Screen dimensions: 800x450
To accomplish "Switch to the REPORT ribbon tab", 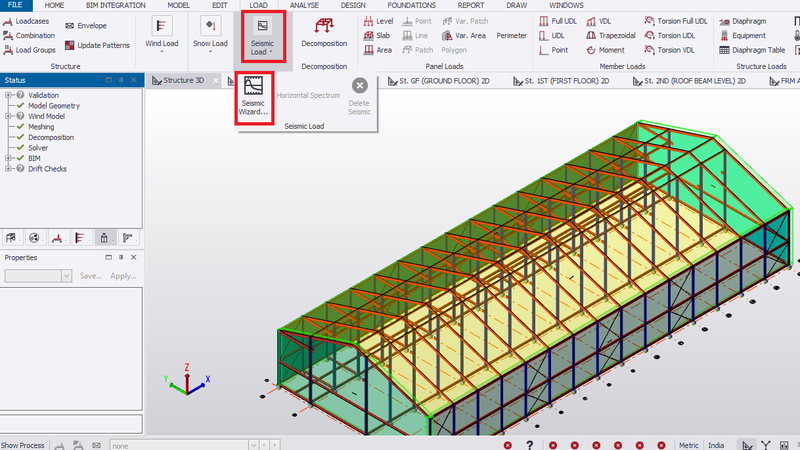I will pos(470,5).
